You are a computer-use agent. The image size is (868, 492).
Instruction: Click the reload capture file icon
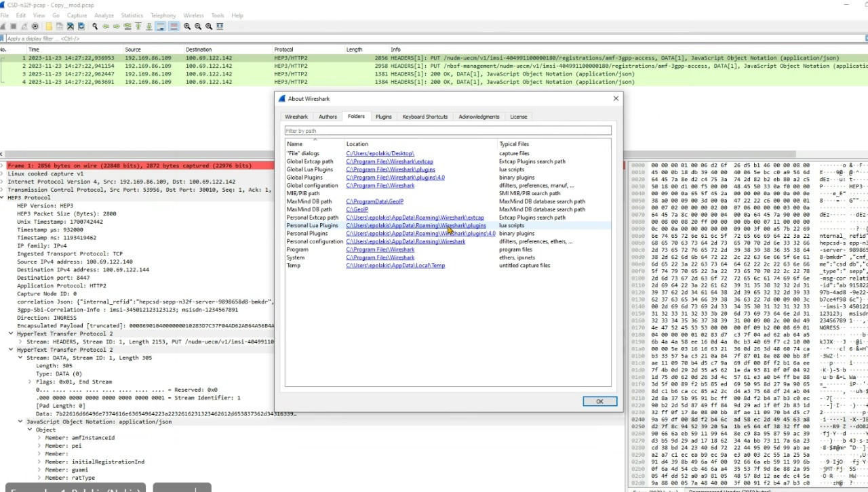81,26
